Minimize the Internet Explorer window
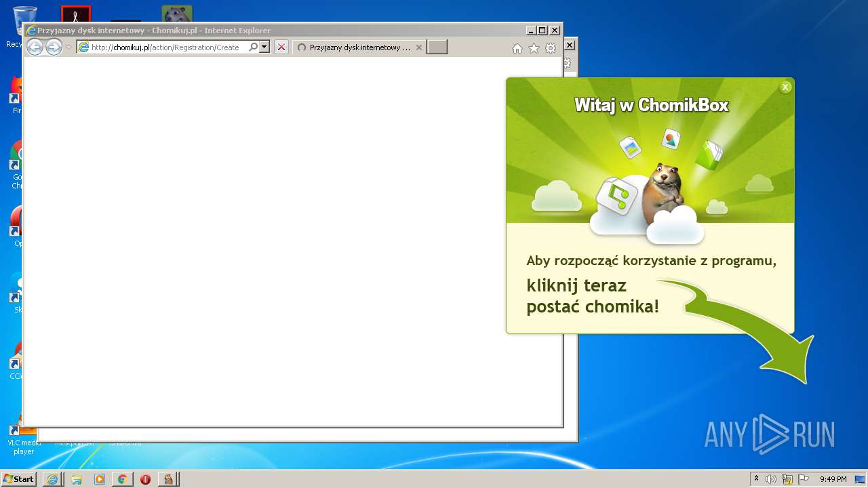 530,30
